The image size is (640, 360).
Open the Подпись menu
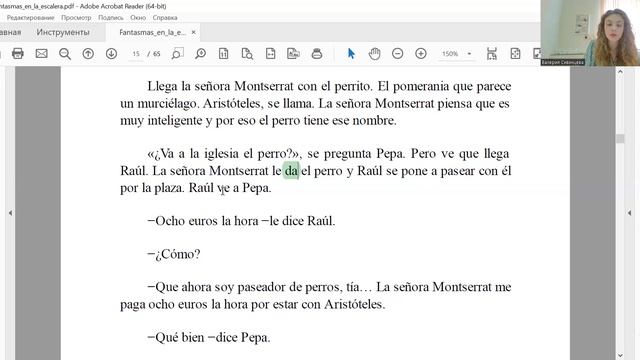pos(111,18)
